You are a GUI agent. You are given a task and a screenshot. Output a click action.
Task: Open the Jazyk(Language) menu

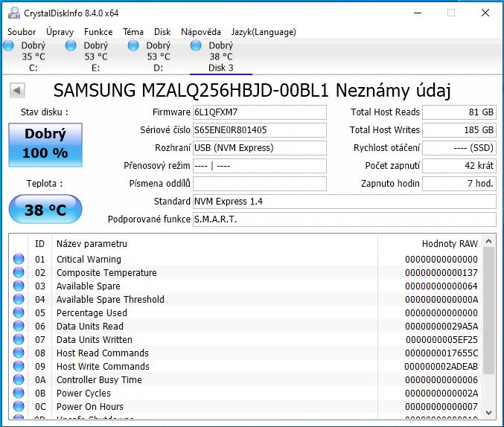[264, 32]
